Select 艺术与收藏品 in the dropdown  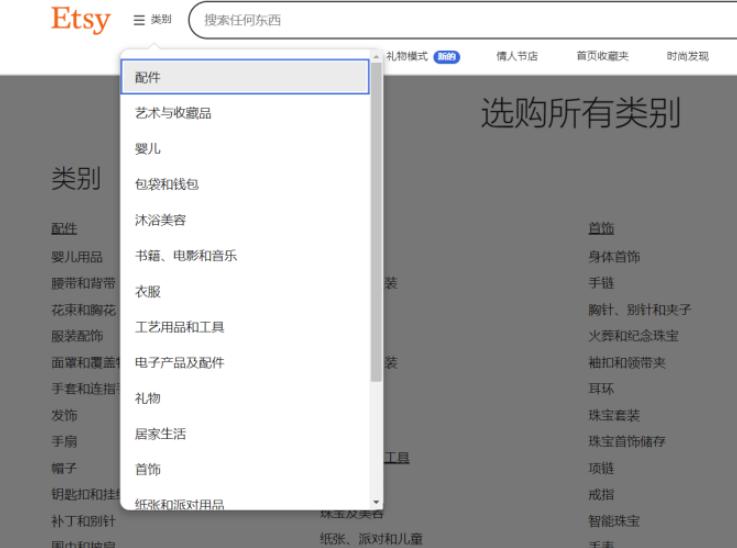[x=245, y=113]
